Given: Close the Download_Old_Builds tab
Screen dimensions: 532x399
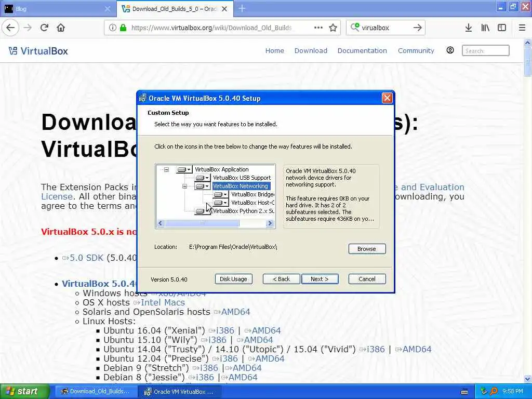Looking at the screenshot, I should pos(224,9).
